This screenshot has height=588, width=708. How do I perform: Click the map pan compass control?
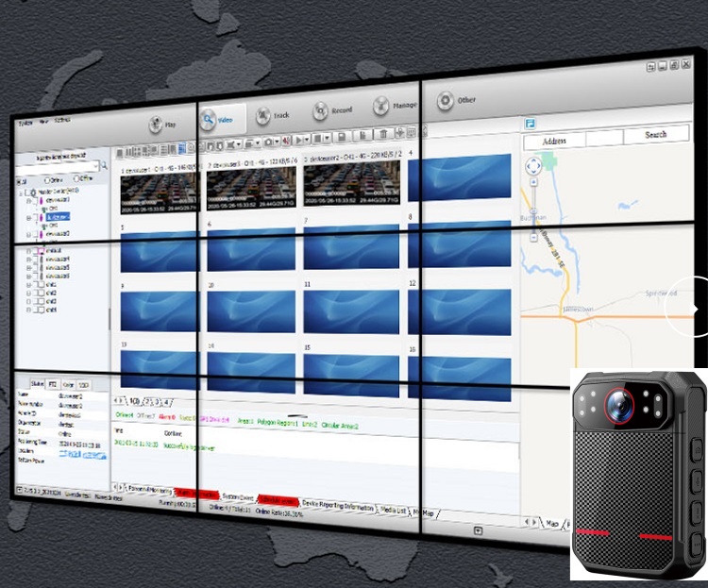532,165
